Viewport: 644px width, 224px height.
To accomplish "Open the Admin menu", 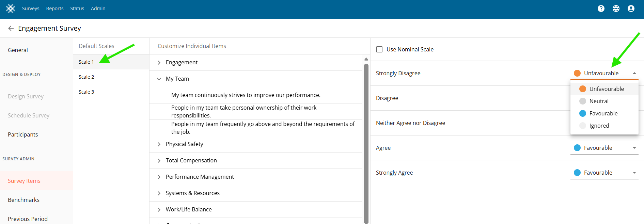I will coord(98,9).
